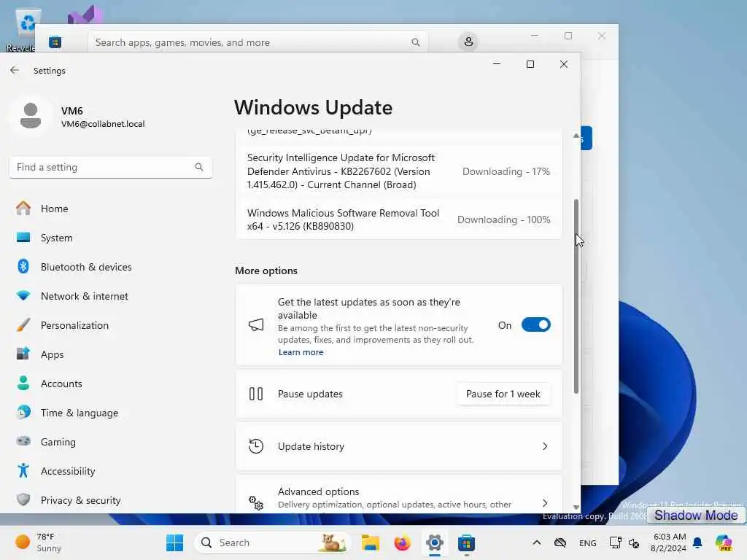The width and height of the screenshot is (747, 560).
Task: Click the search magnifier in Find a setting
Action: (x=199, y=167)
